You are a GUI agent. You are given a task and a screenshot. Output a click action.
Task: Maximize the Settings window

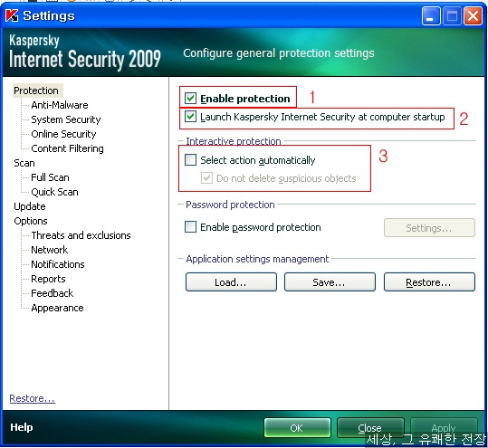coord(452,15)
